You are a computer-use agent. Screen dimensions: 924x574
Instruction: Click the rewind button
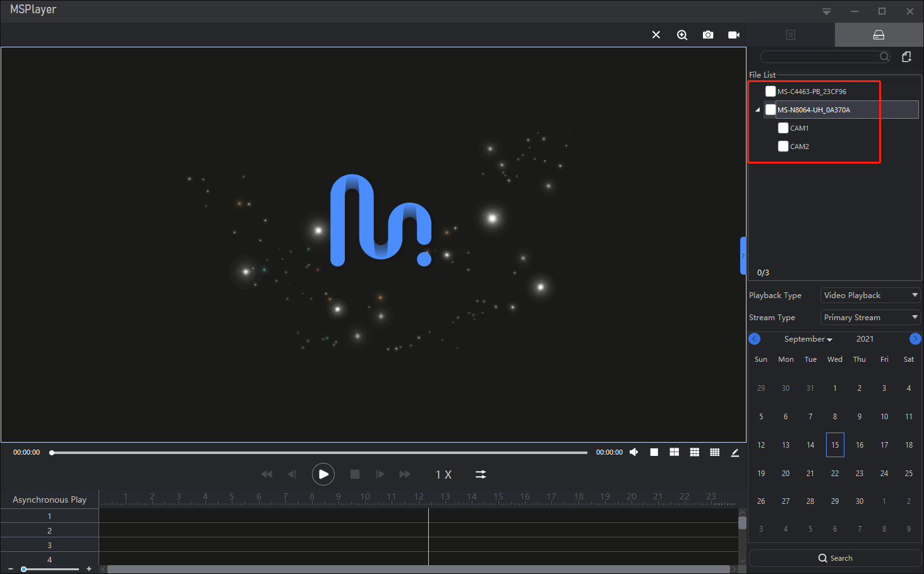(x=267, y=474)
